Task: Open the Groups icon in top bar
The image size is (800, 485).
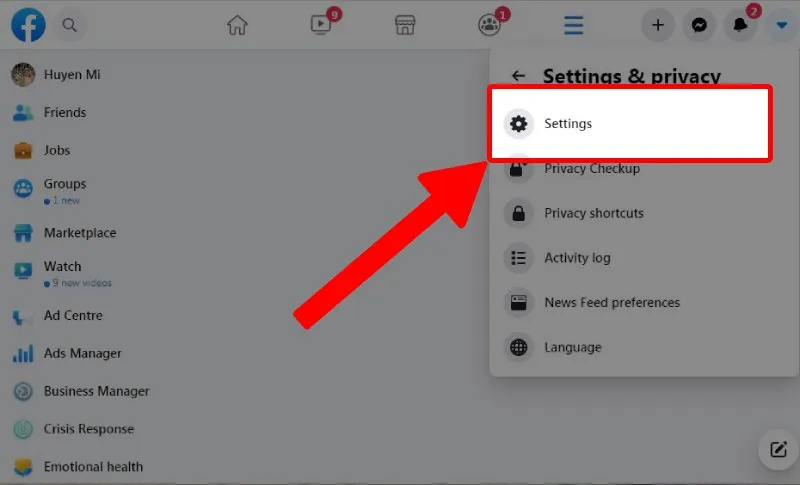Action: 488,25
